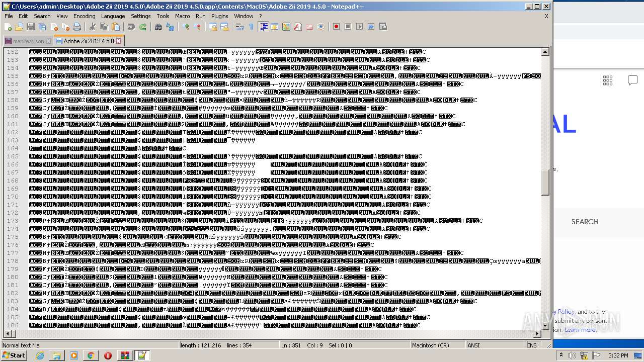Click the New file toolbar icon

[x=8, y=27]
